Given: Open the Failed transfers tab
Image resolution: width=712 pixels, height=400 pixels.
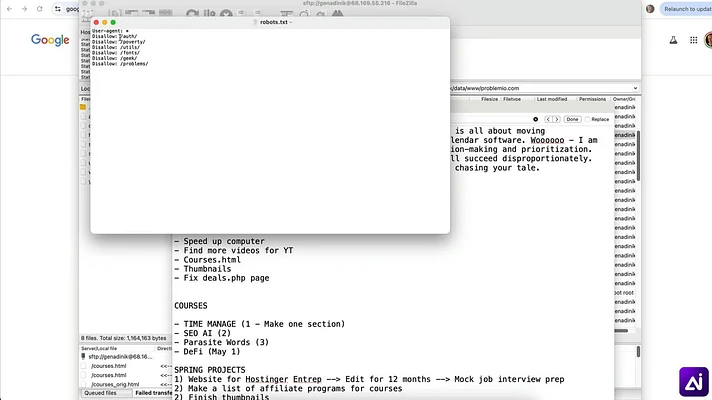Looking at the screenshot, I should pos(153,393).
